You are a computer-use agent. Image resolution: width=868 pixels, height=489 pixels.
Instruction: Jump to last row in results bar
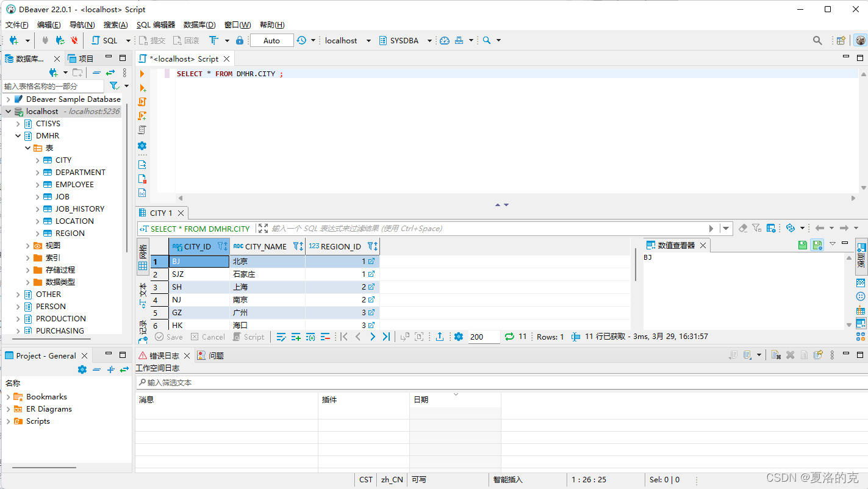click(386, 337)
